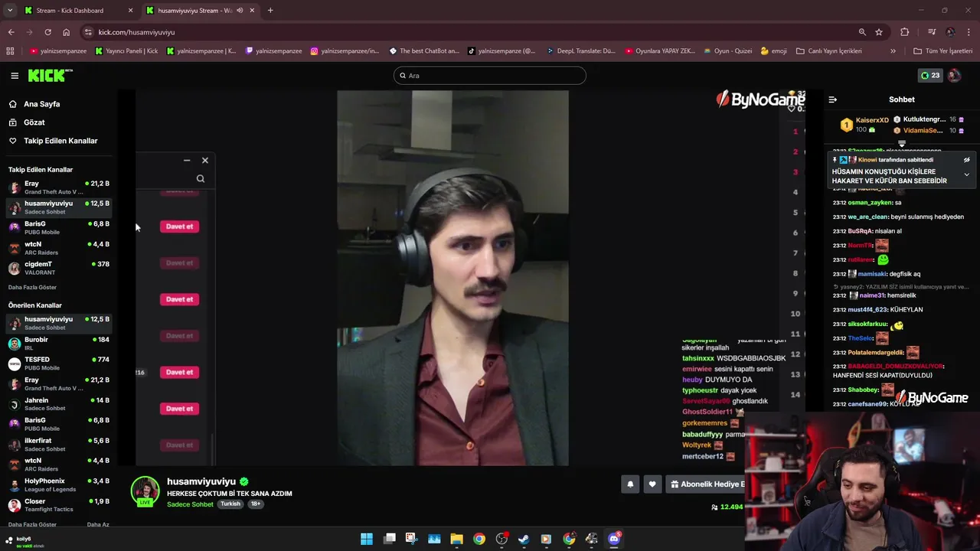Open Discord from taskbar
Screen dimensions: 980x551
pos(614,539)
